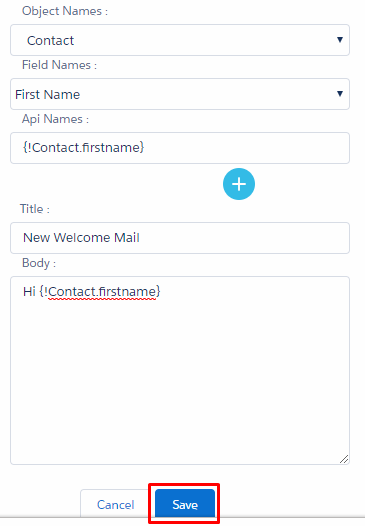Click the Field Names label
Viewport: 365px width, 526px height.
point(59,65)
